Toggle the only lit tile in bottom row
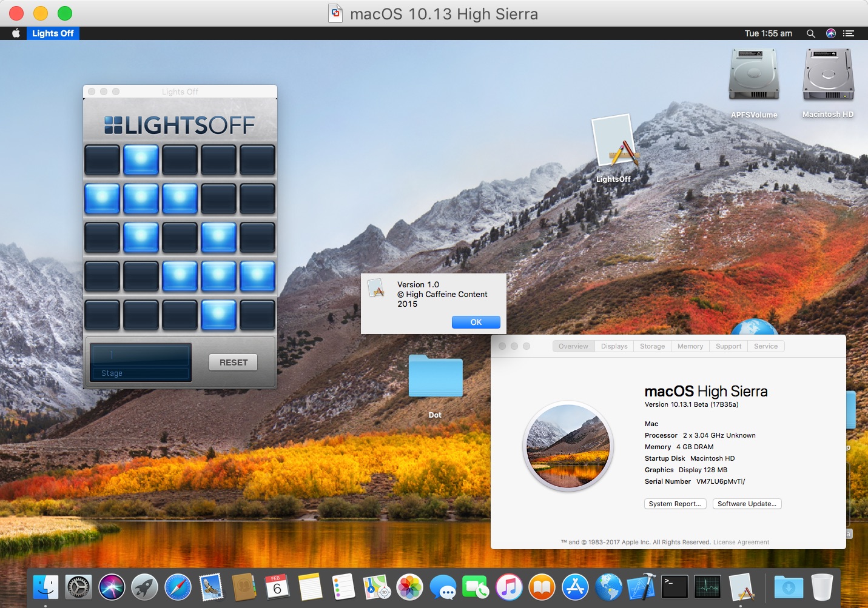The image size is (868, 608). [x=218, y=315]
